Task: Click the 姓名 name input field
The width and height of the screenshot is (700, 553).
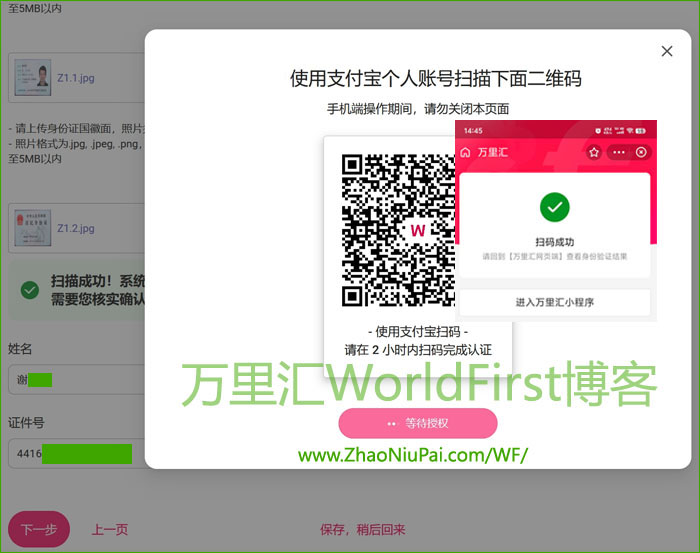Action: tap(77, 380)
